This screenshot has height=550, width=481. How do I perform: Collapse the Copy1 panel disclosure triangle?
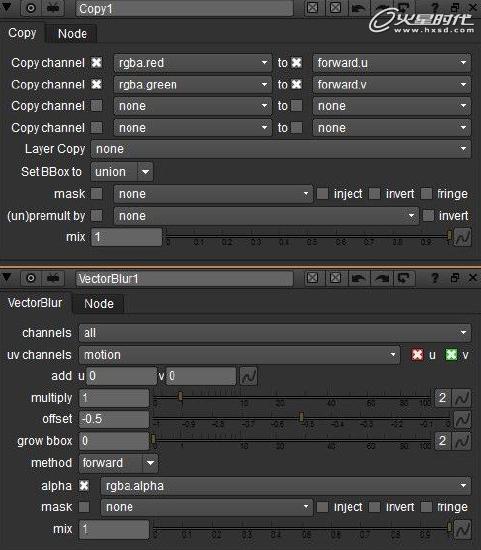pyautogui.click(x=7, y=7)
